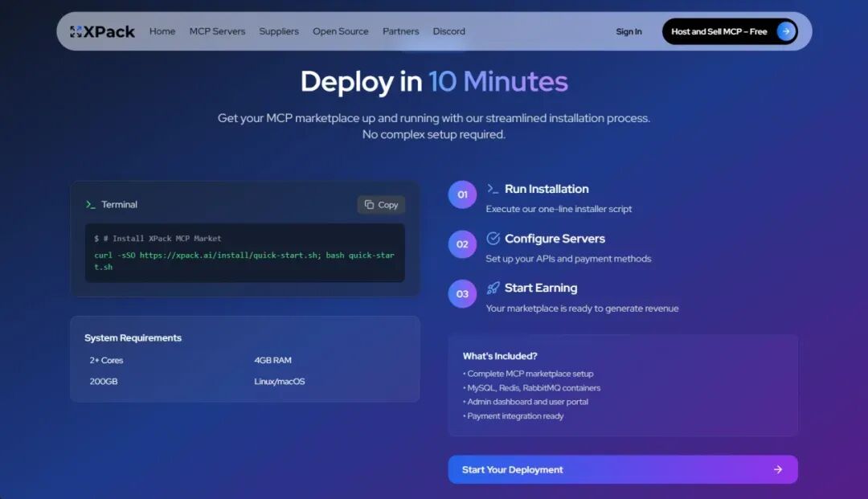
Task: Click the Terminal panel title
Action: 119,205
